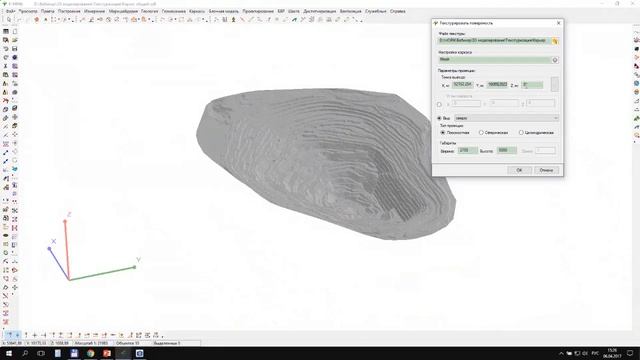Viewport: 640px width, 360px height.
Task: Open the БВР menu
Action: [281, 11]
